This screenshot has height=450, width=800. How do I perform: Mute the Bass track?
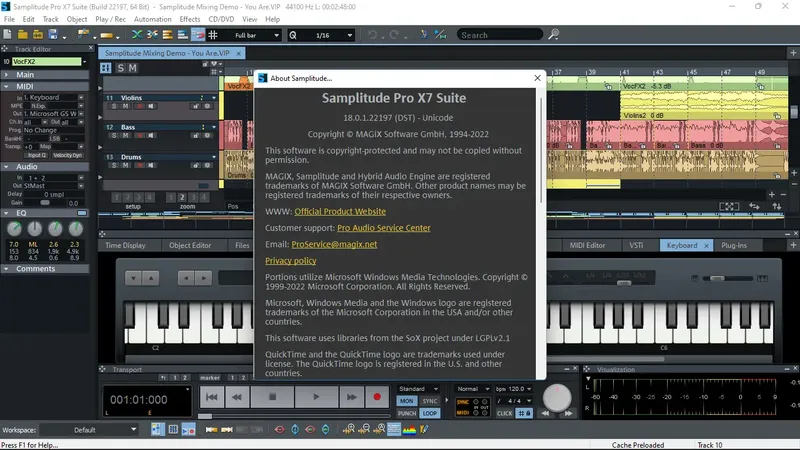pyautogui.click(x=126, y=136)
